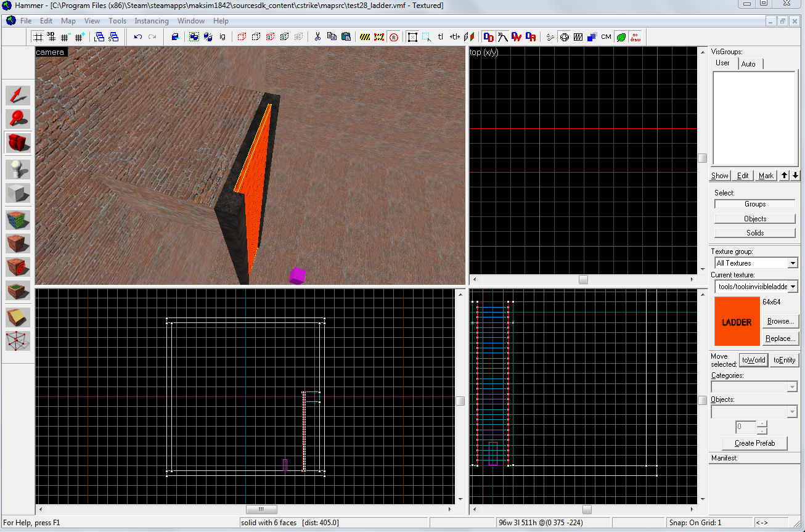Decrease grid size with smaller grid icon
Image resolution: width=805 pixels, height=532 pixels.
tap(65, 37)
